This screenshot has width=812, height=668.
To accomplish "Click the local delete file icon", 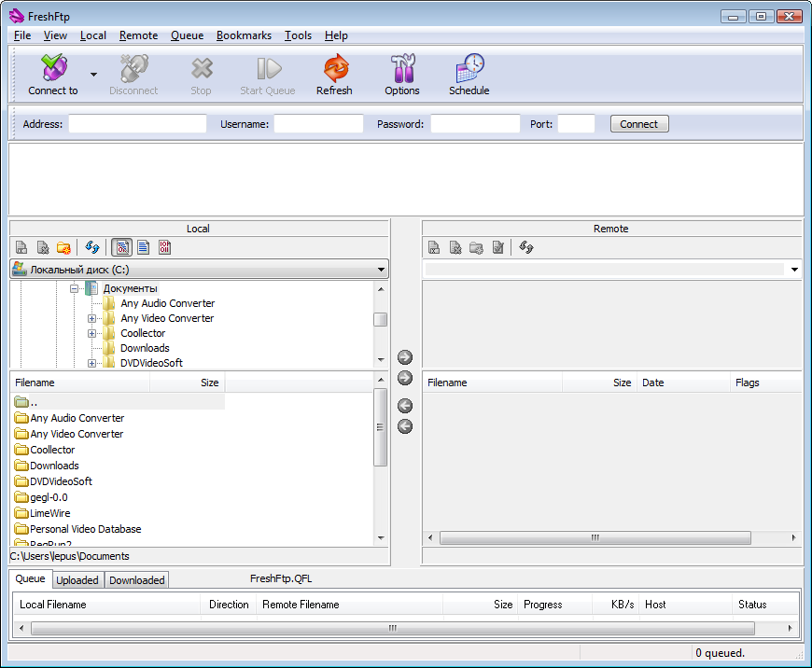I will [43, 247].
